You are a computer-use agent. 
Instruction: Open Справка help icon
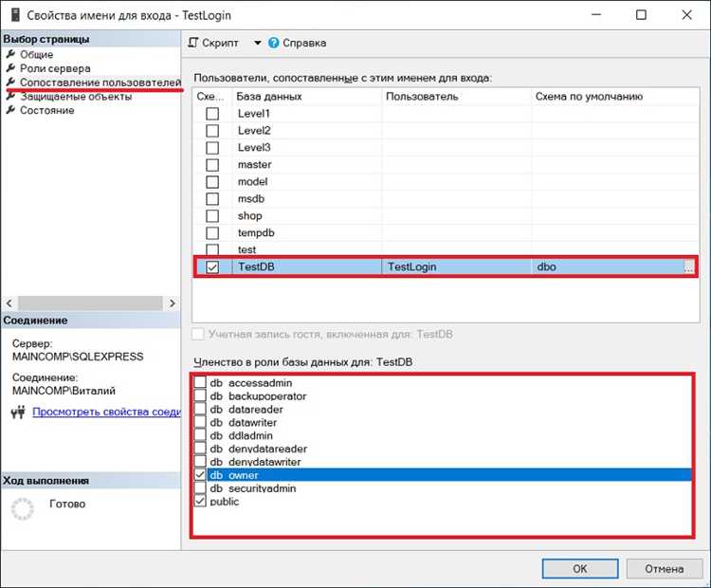point(273,43)
